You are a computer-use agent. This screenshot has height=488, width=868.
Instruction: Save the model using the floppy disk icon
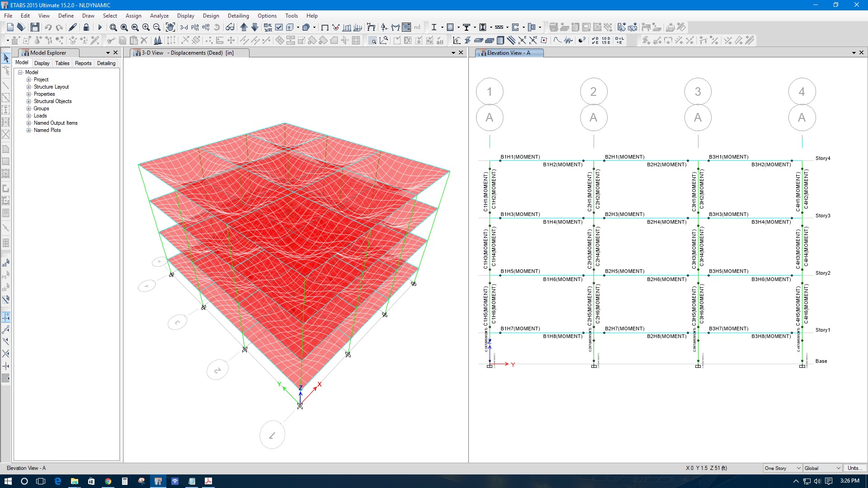pyautogui.click(x=35, y=27)
